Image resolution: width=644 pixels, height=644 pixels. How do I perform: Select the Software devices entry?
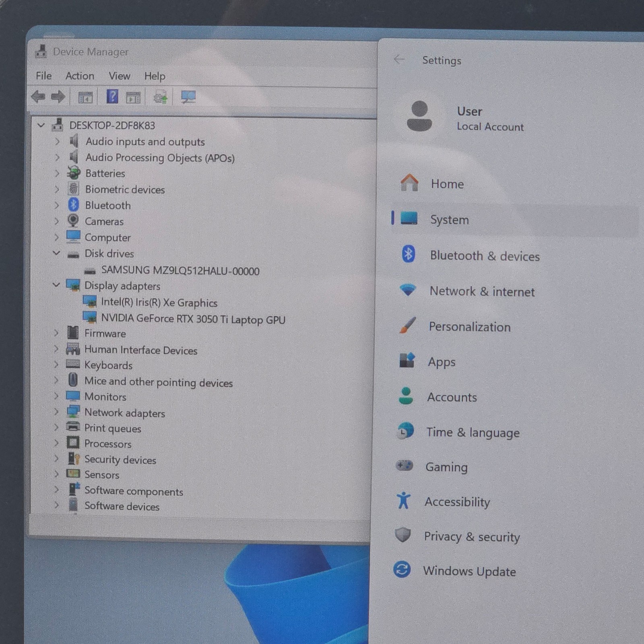(x=122, y=506)
